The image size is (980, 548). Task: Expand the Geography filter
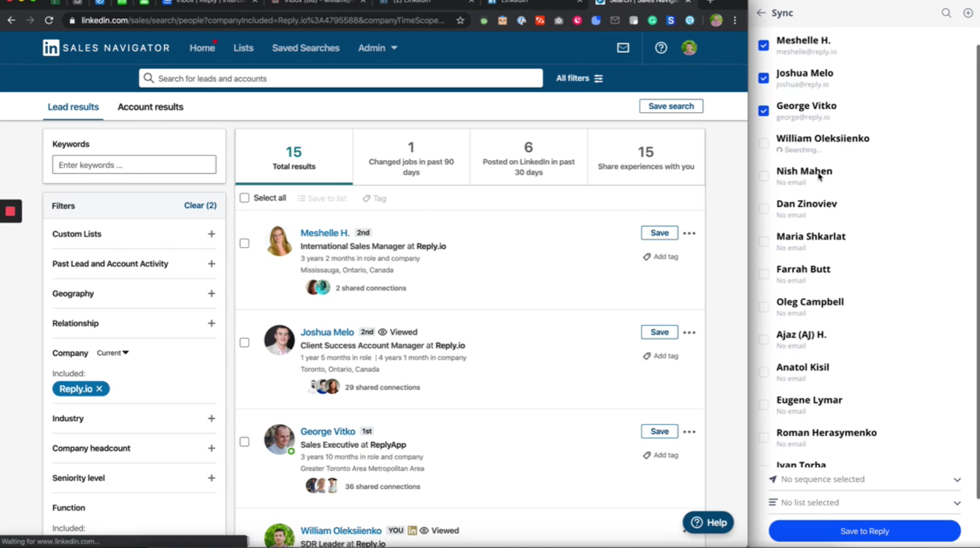coord(211,293)
